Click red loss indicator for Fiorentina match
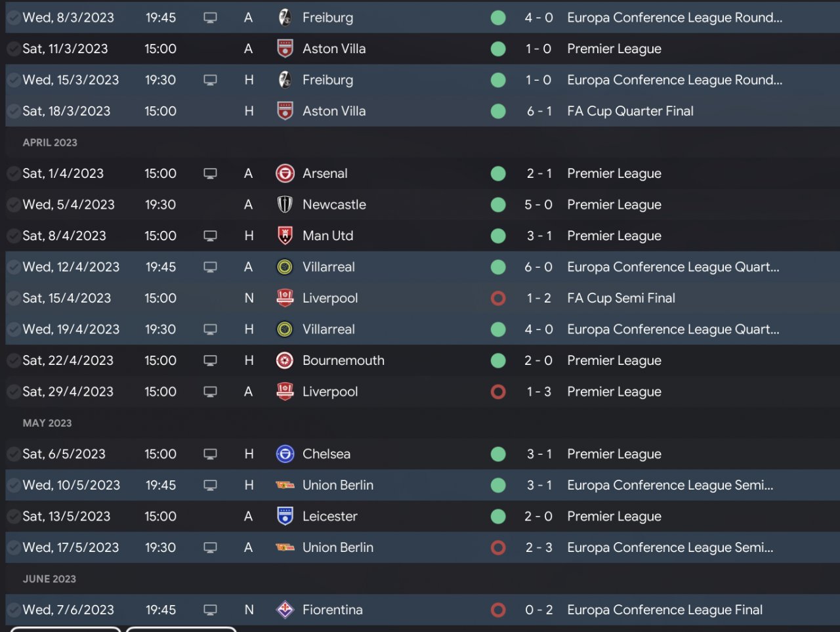 498,610
